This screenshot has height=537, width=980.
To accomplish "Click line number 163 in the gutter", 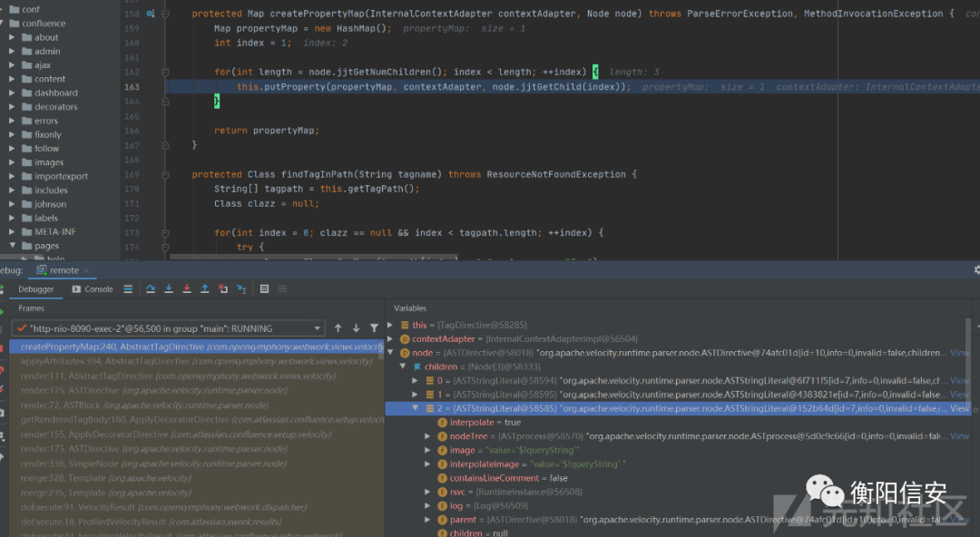I will [132, 87].
